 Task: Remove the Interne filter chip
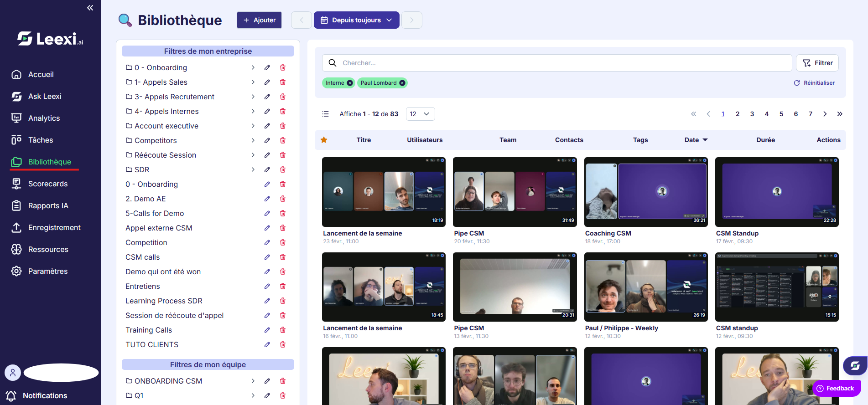[350, 83]
